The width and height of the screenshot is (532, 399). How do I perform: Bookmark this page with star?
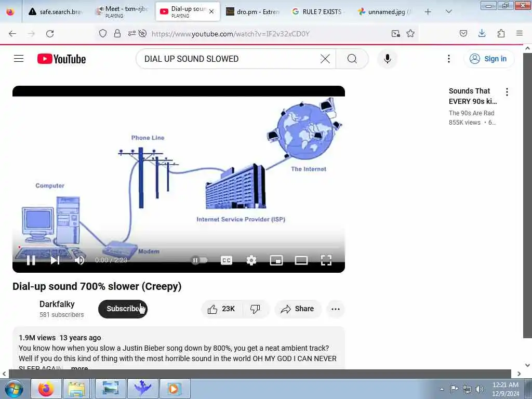pyautogui.click(x=410, y=33)
